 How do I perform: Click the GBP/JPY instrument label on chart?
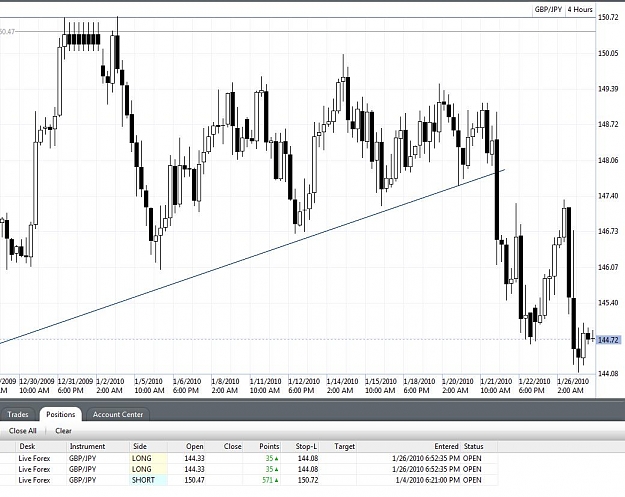point(548,10)
